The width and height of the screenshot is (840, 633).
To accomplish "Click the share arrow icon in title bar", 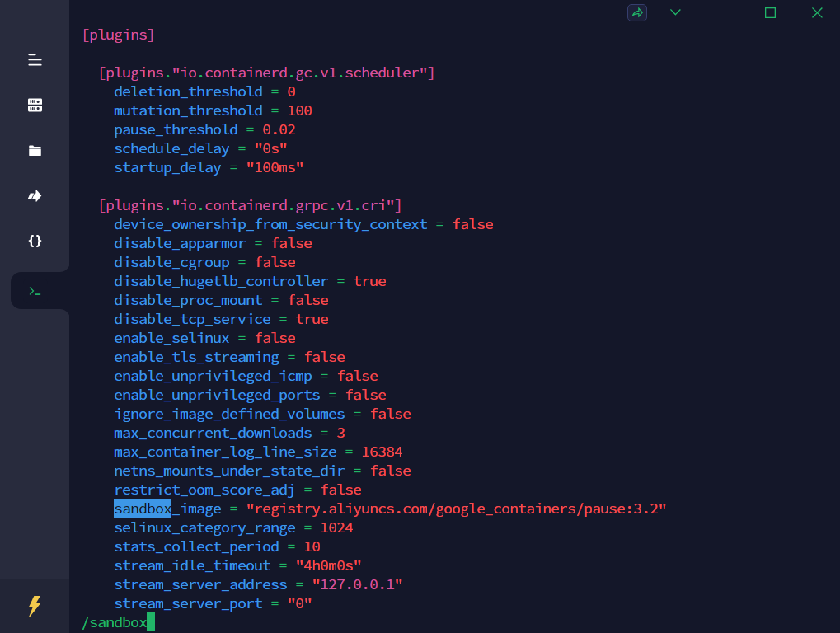I will [636, 12].
